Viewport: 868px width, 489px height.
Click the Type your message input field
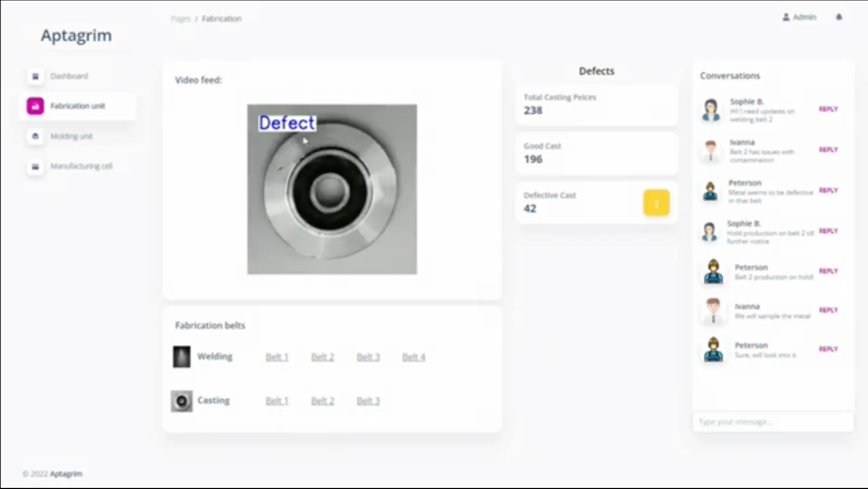(773, 422)
